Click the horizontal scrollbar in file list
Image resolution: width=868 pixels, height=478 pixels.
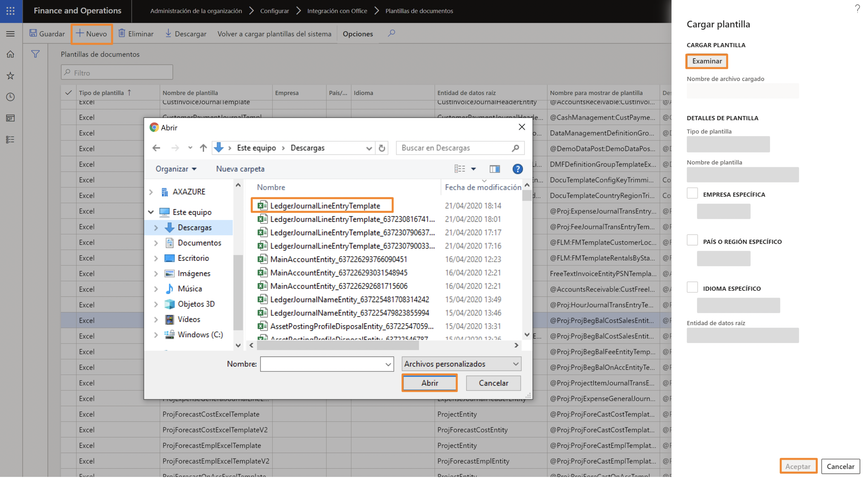pos(338,346)
